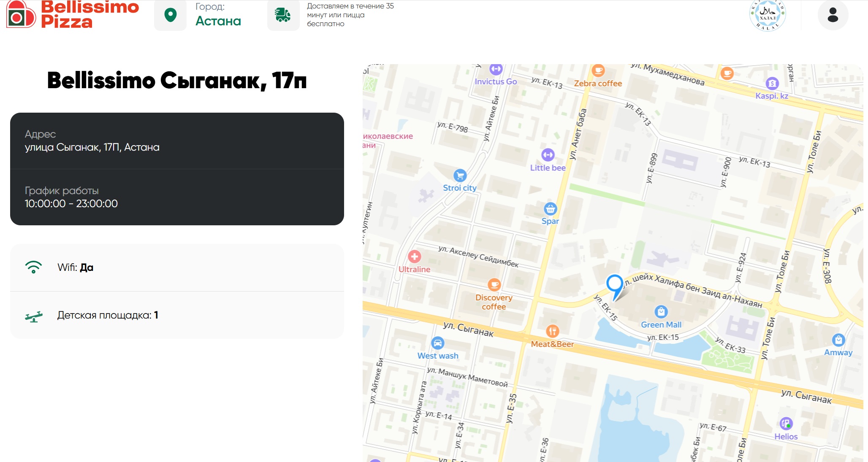The image size is (868, 462).
Task: Click the delivery truck icon
Action: (283, 15)
